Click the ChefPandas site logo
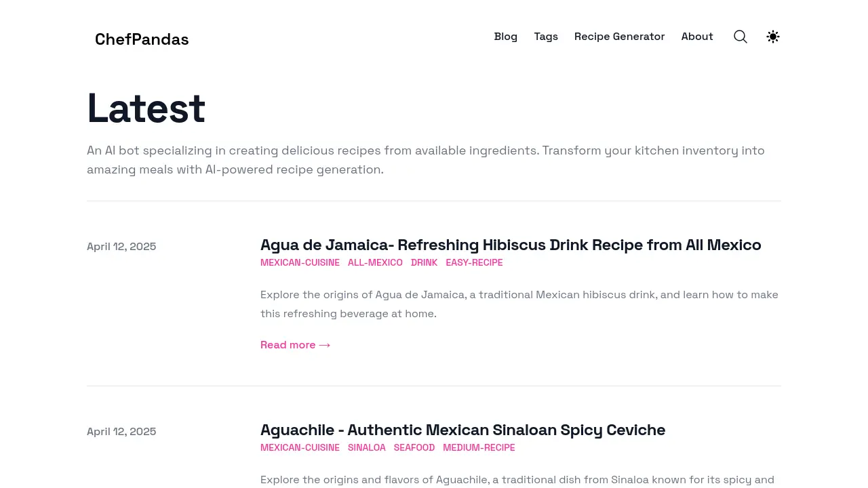Viewport: 868px width, 488px height. point(142,39)
